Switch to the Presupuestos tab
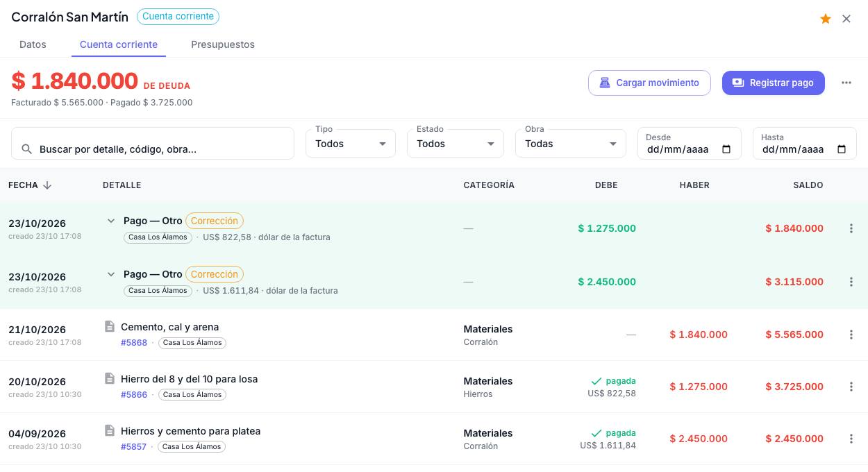The image size is (868, 472). tap(223, 44)
